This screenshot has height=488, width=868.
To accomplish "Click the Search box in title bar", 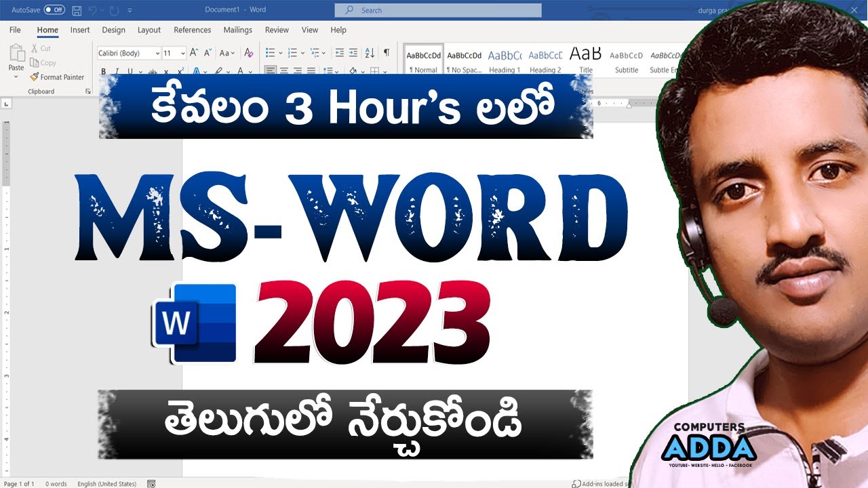I will pyautogui.click(x=438, y=10).
